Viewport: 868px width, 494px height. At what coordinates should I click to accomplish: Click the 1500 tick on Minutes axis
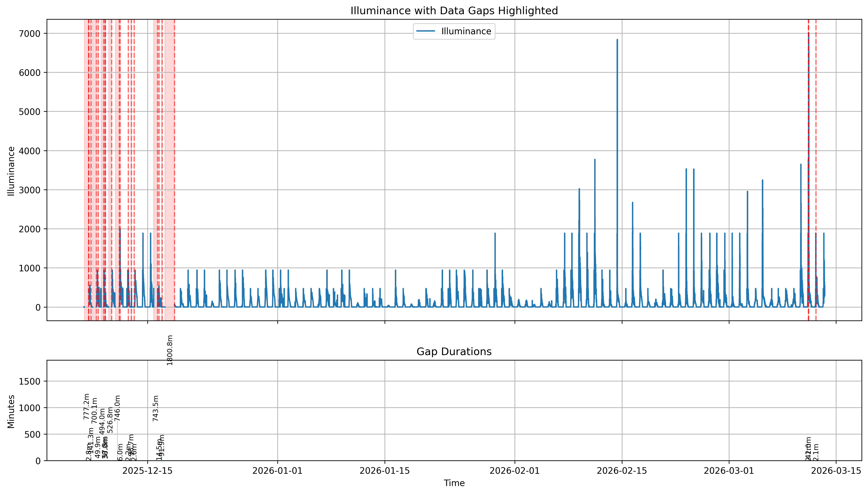tap(30, 381)
